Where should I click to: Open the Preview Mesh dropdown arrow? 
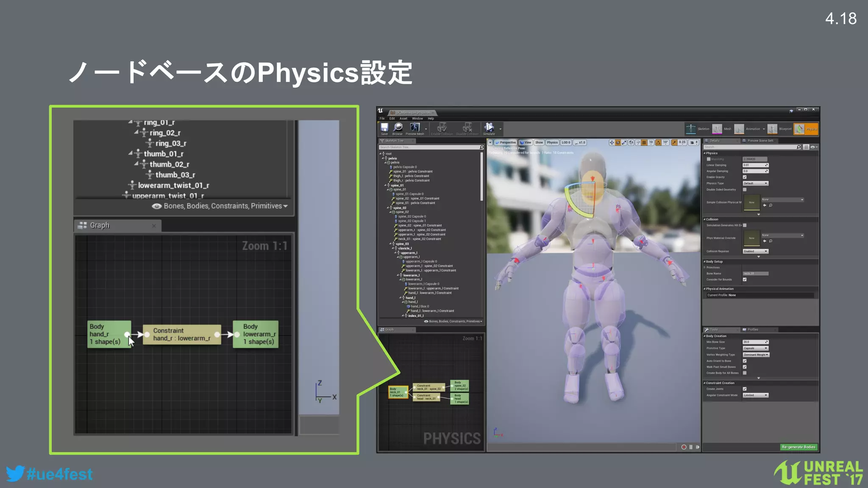[426, 129]
